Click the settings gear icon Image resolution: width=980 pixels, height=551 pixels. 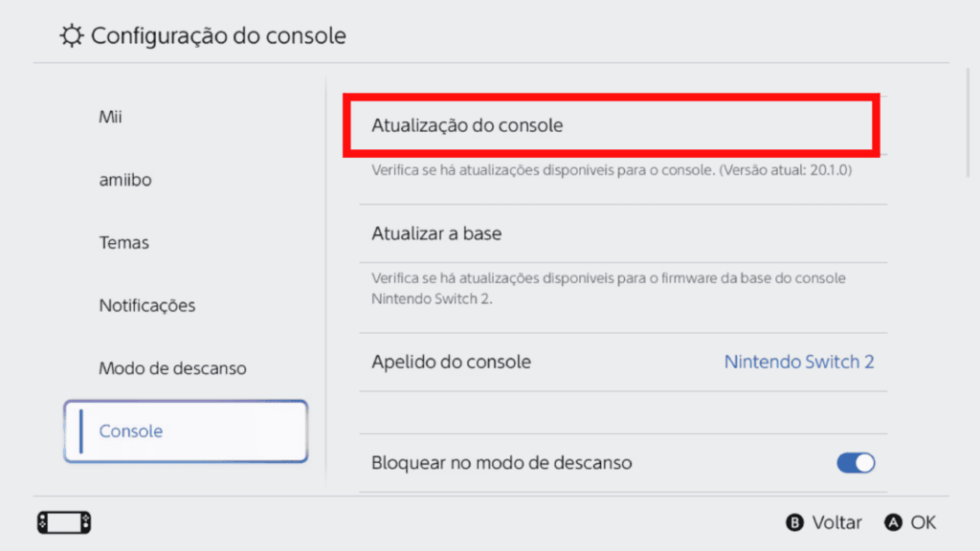[x=71, y=34]
